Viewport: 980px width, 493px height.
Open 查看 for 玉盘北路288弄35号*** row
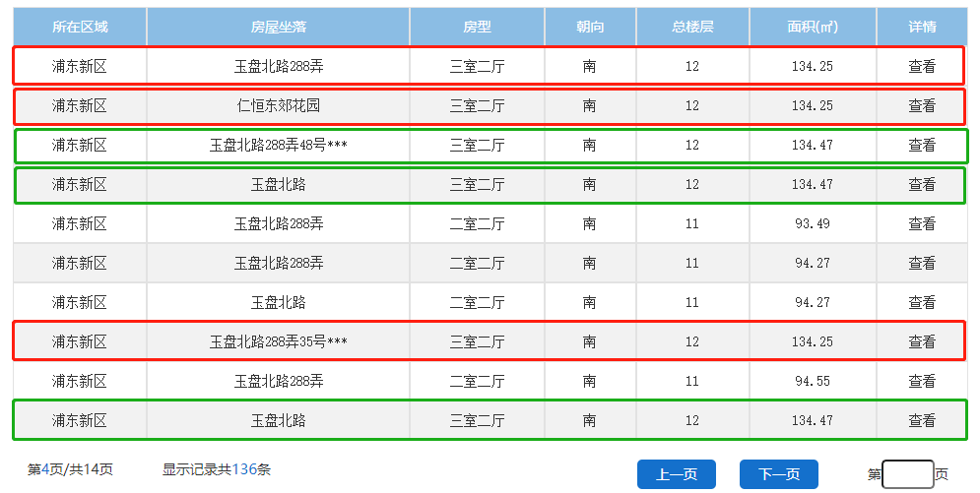click(922, 341)
